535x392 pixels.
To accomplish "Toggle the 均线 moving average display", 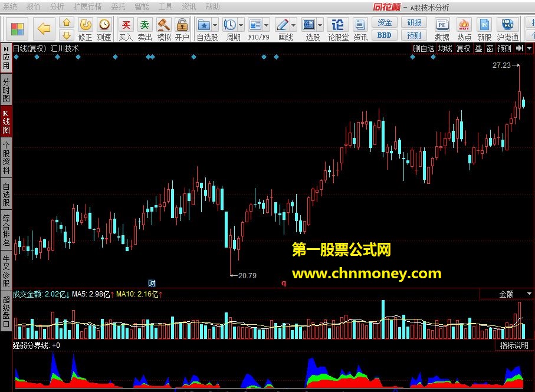I will [x=445, y=48].
